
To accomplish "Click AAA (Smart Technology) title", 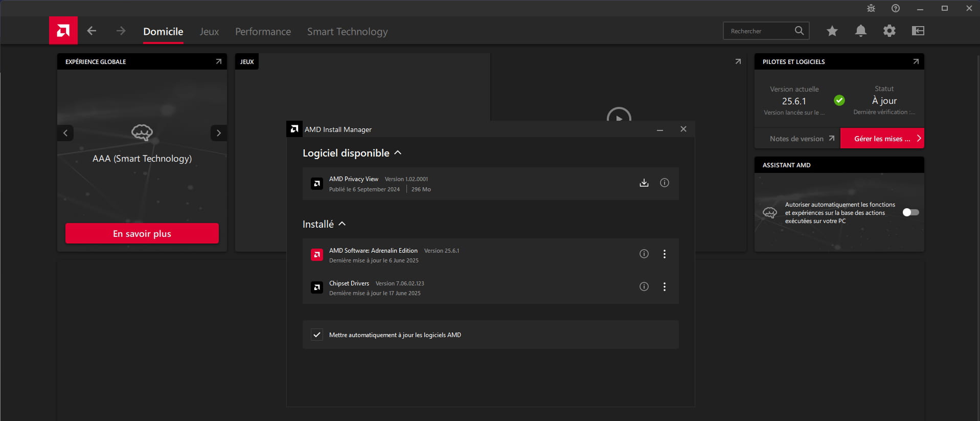I will tap(142, 159).
